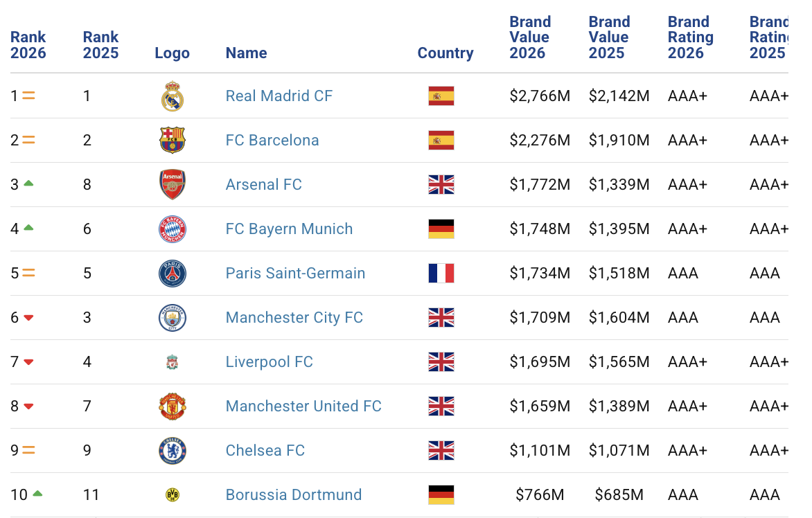This screenshot has width=812, height=518.
Task: Click the Real Madrid CF crest logo
Action: [173, 96]
